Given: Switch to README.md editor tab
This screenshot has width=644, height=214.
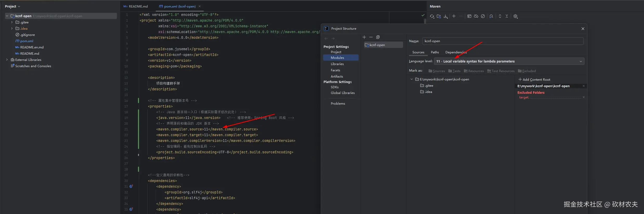Looking at the screenshot, I should coord(136,7).
